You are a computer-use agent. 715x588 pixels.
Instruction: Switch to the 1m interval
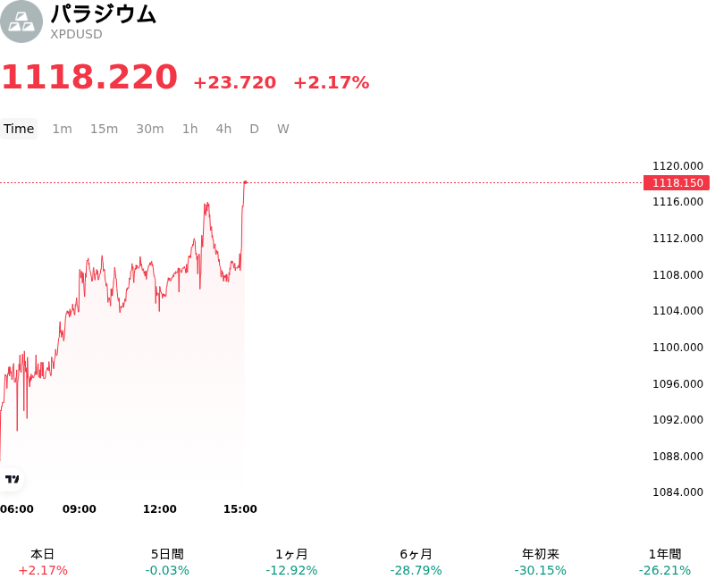click(x=62, y=129)
